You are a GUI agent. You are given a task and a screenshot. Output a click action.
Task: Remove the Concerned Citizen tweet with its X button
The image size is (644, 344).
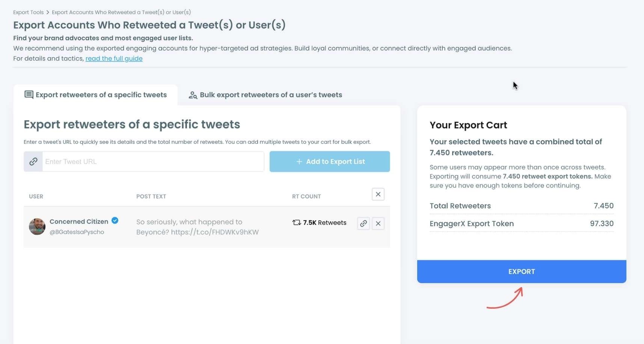click(x=378, y=223)
